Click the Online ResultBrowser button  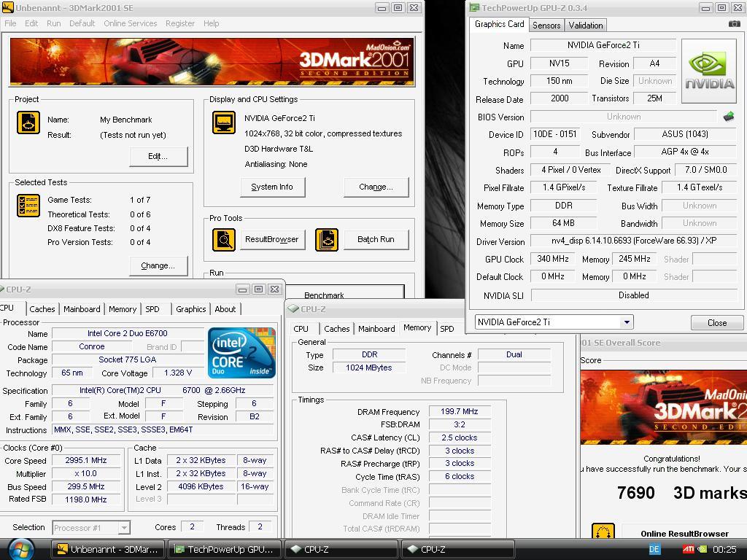pos(684,533)
